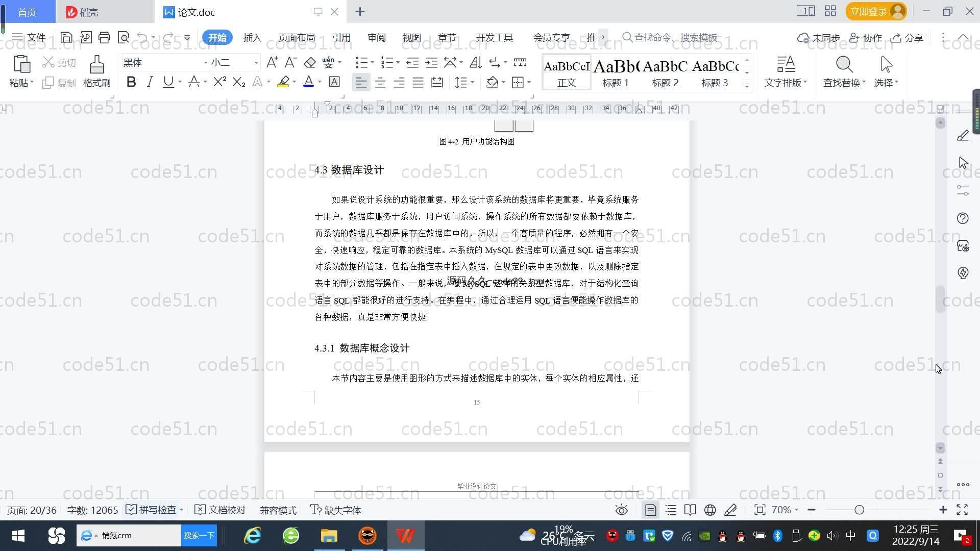980x551 pixels.
Task: Decrease font size with the A- icon
Action: pyautogui.click(x=290, y=62)
